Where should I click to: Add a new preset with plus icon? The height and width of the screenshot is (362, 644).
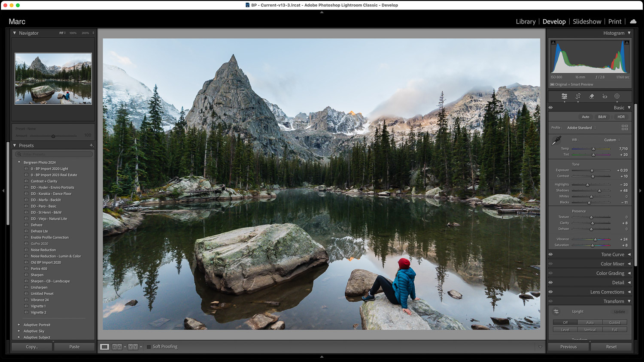[91, 145]
